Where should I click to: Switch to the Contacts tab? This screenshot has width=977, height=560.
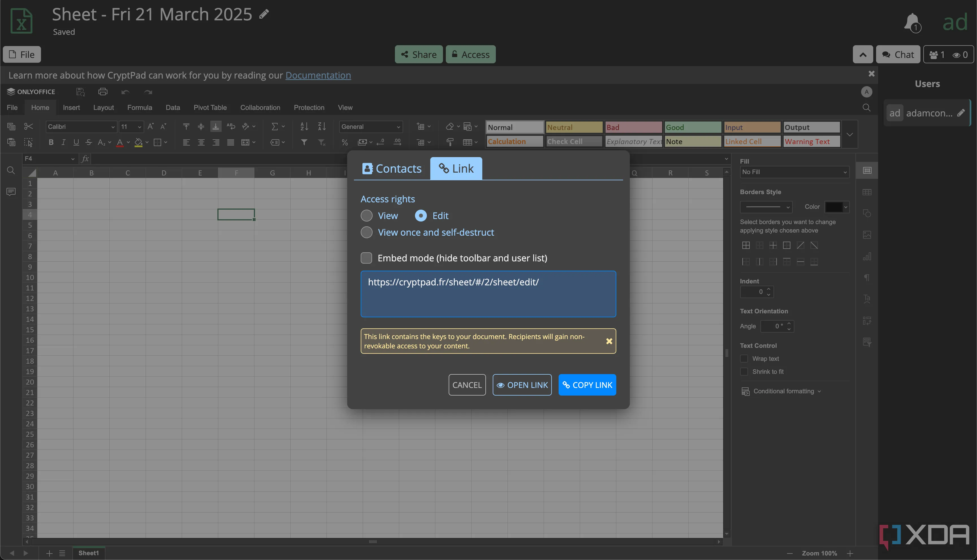[x=392, y=168]
